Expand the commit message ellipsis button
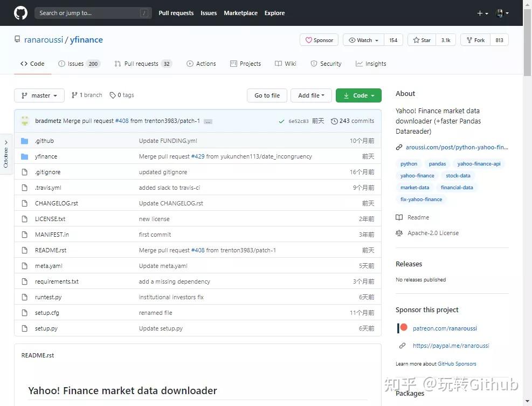The width and height of the screenshot is (532, 406). point(208,121)
